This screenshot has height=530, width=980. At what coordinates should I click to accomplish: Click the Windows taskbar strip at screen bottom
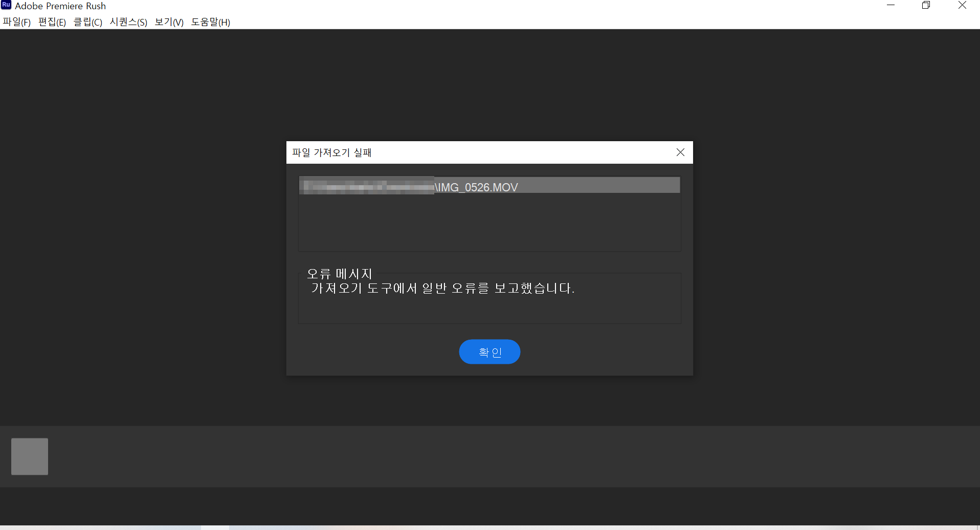[x=490, y=527]
